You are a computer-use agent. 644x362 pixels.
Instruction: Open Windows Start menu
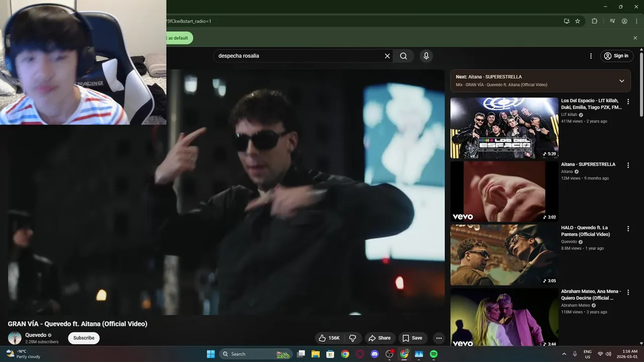211,354
